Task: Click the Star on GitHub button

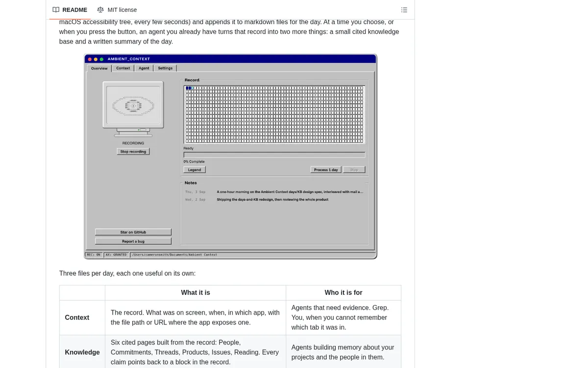Action: 133,232
